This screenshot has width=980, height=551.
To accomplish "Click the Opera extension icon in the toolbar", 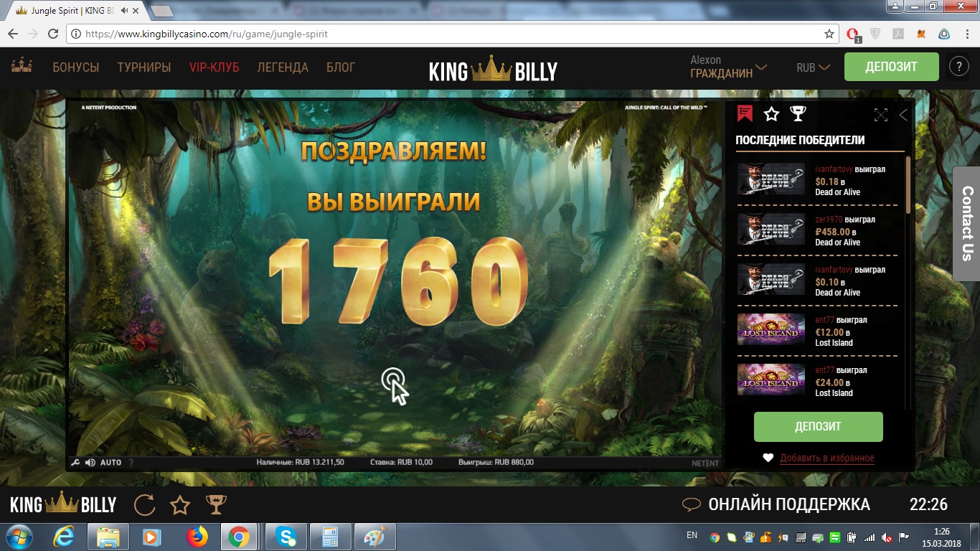I will point(854,34).
